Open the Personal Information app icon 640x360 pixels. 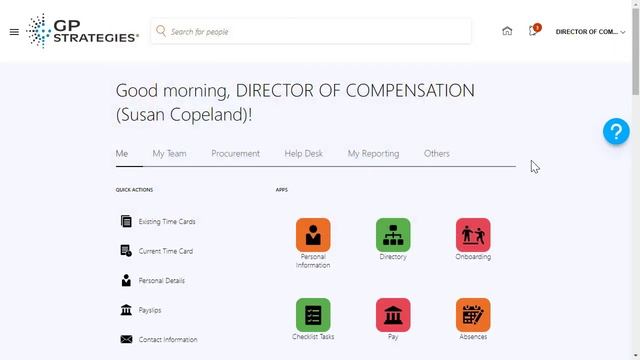[313, 235]
